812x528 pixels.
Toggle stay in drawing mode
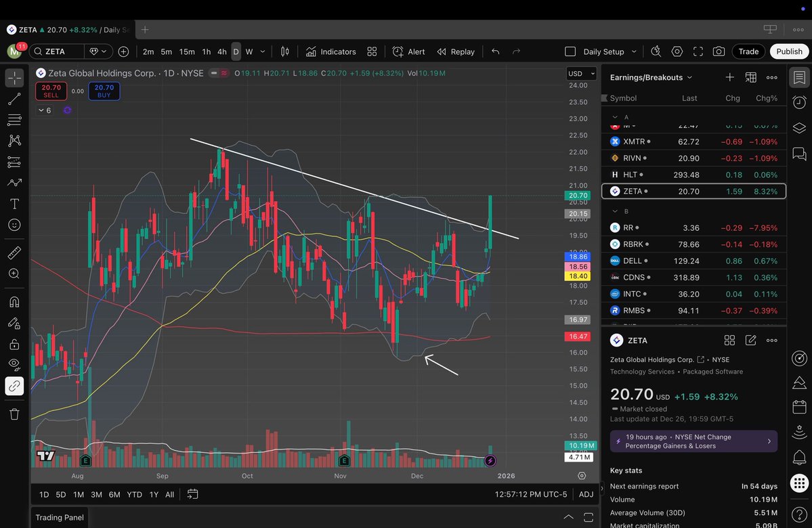[x=14, y=323]
